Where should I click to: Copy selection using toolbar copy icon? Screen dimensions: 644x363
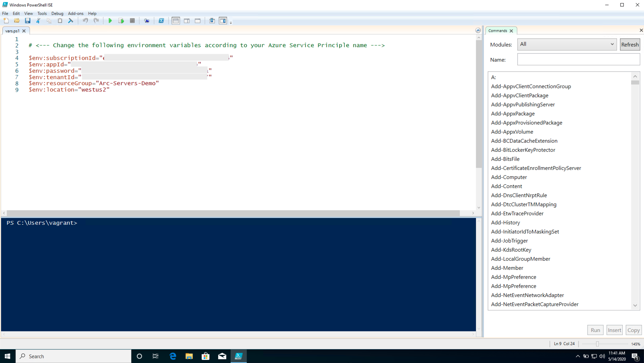(49, 21)
